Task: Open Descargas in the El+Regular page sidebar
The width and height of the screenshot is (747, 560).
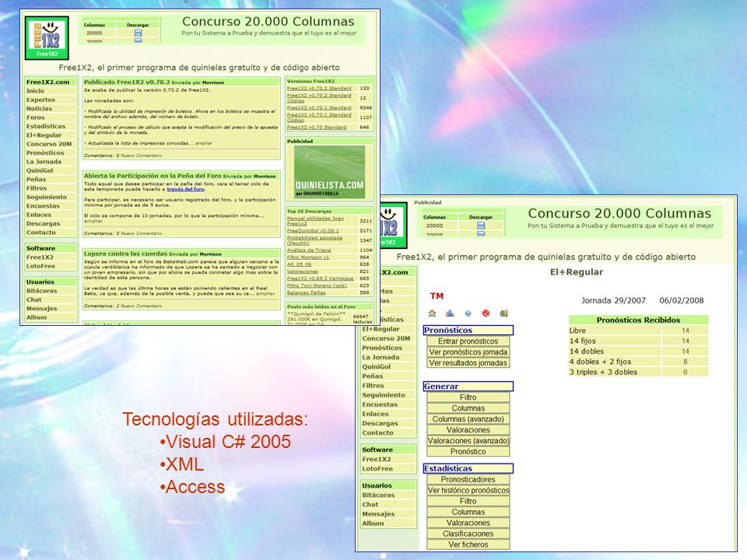Action: 380,423
